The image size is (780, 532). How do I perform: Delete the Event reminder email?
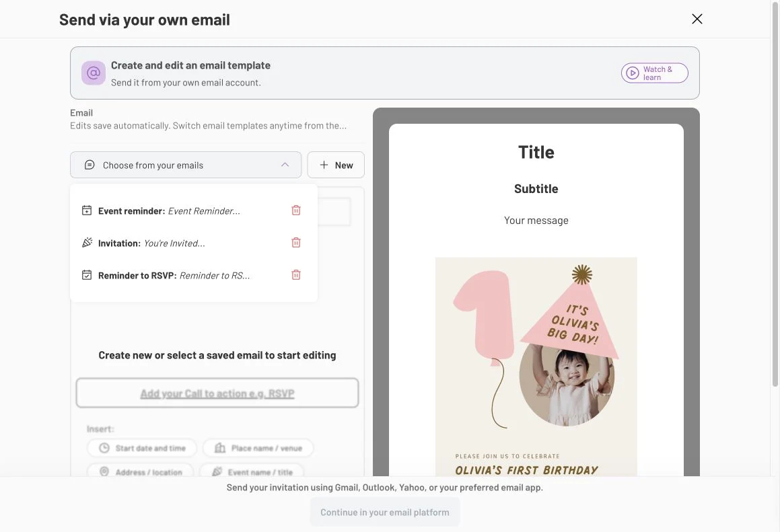click(296, 211)
